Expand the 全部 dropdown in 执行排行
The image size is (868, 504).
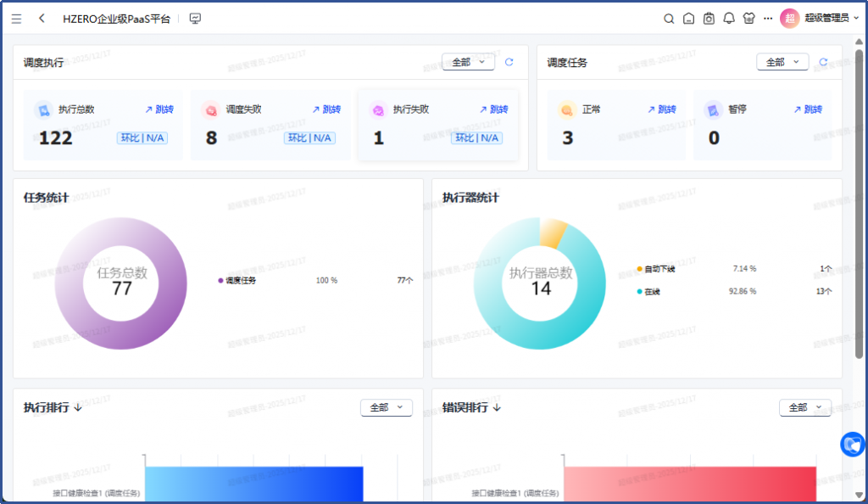[386, 407]
